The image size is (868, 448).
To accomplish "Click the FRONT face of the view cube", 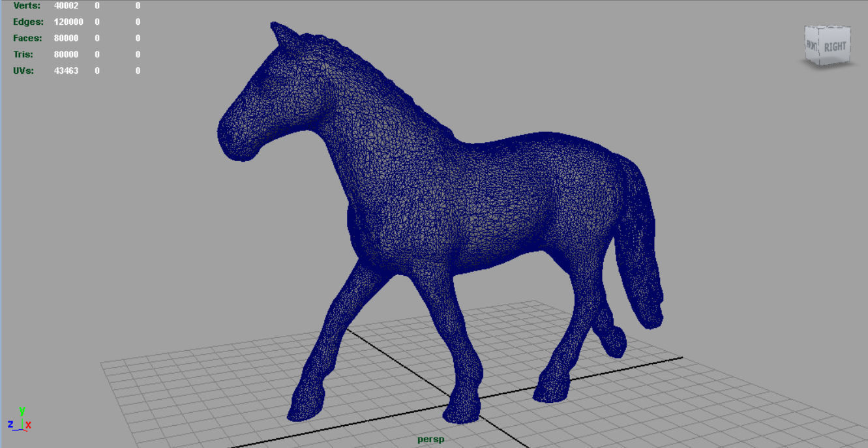I will point(813,46).
